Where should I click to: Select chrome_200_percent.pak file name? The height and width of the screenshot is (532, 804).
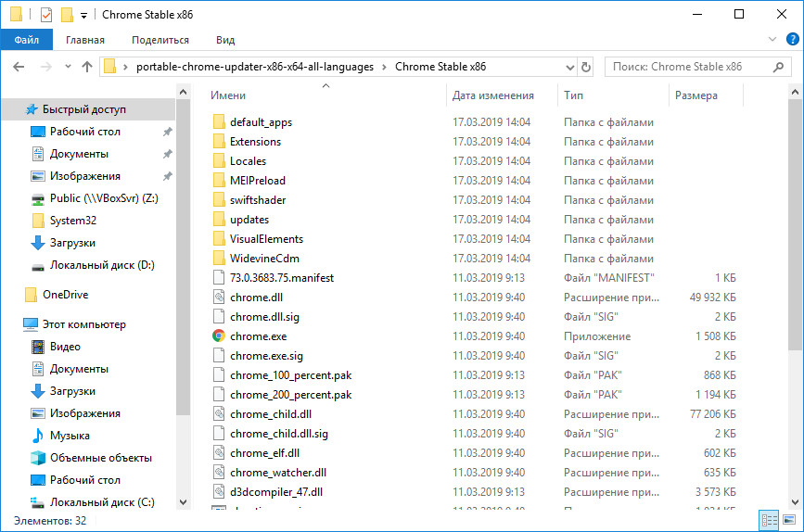[291, 395]
